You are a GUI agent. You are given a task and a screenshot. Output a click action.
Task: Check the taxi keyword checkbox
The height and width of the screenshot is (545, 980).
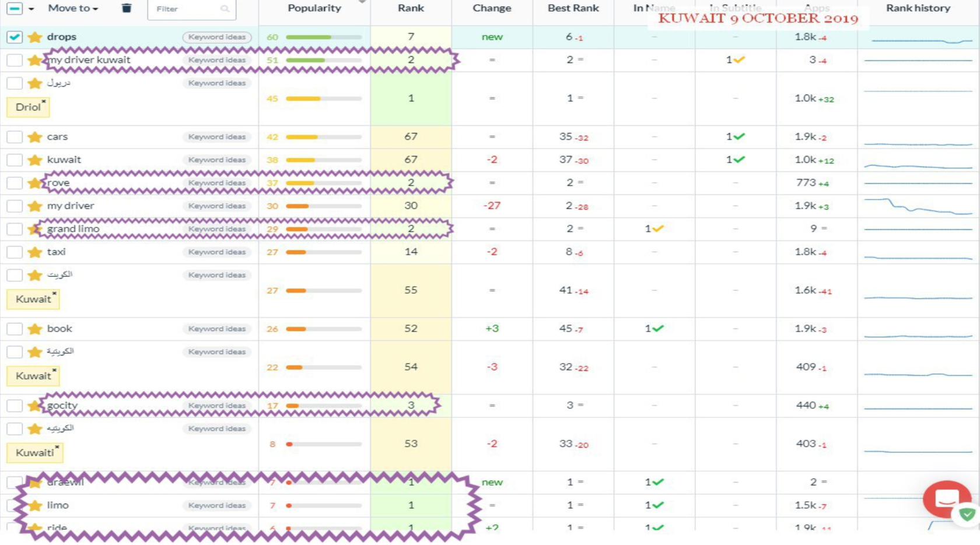click(15, 252)
